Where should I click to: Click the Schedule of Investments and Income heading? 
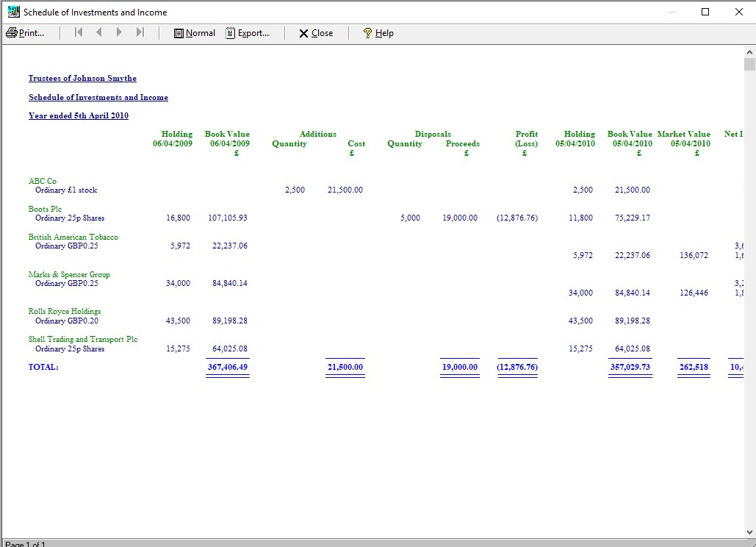(98, 97)
